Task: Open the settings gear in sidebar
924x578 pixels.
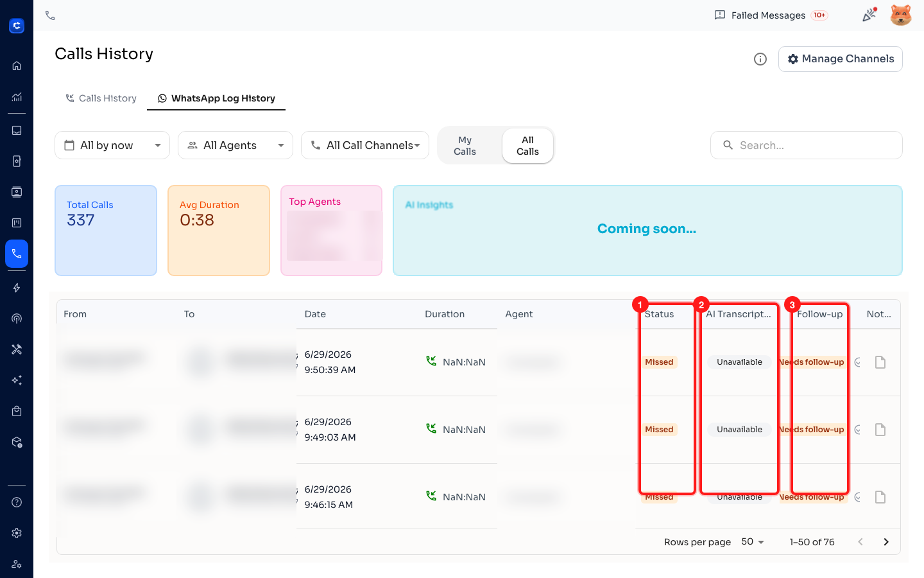Action: pyautogui.click(x=17, y=533)
